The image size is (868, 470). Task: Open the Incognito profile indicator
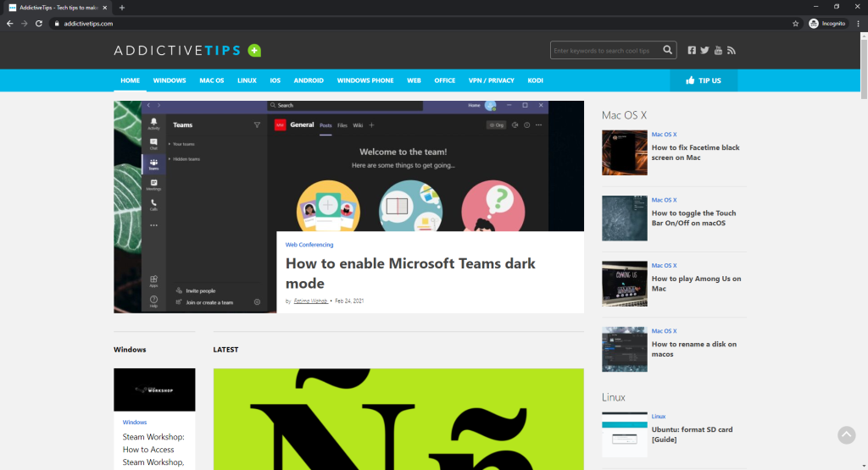(x=828, y=23)
